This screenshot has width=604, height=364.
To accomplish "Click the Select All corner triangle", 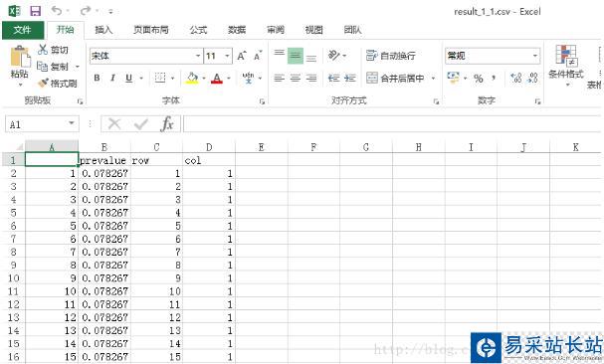I will (19, 147).
